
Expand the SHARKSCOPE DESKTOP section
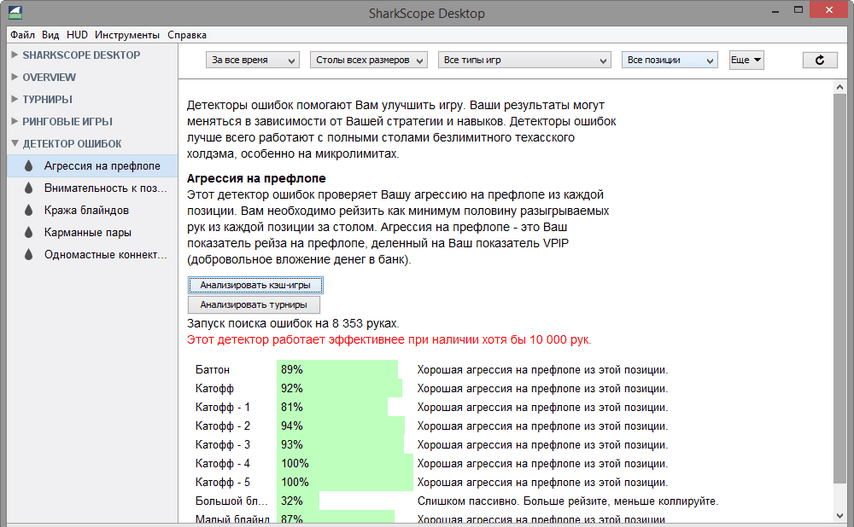point(15,55)
